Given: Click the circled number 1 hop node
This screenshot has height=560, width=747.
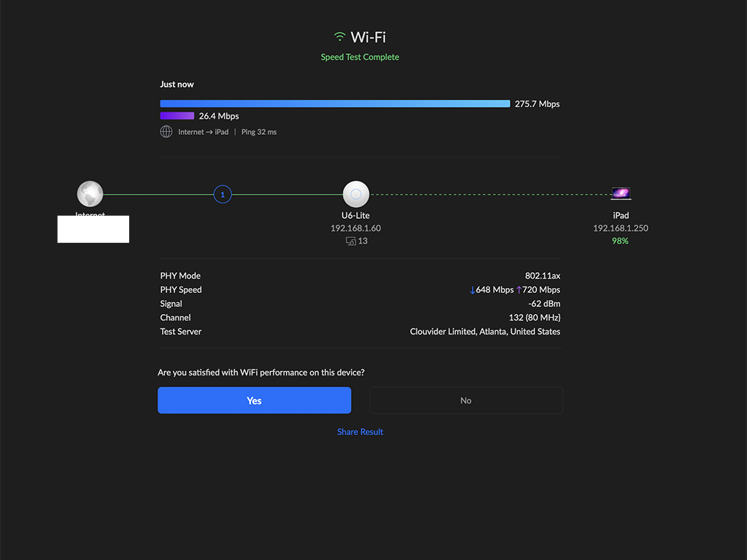Looking at the screenshot, I should (x=222, y=195).
